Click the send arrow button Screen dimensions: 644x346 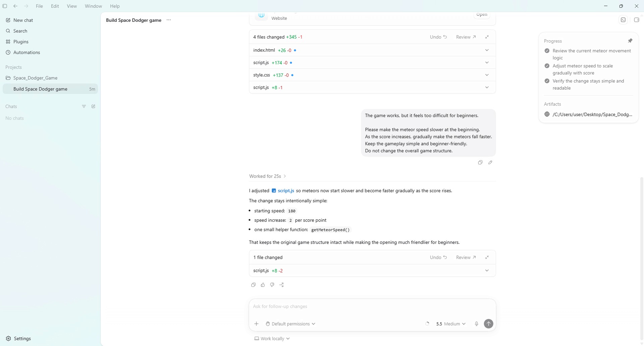pos(489,324)
